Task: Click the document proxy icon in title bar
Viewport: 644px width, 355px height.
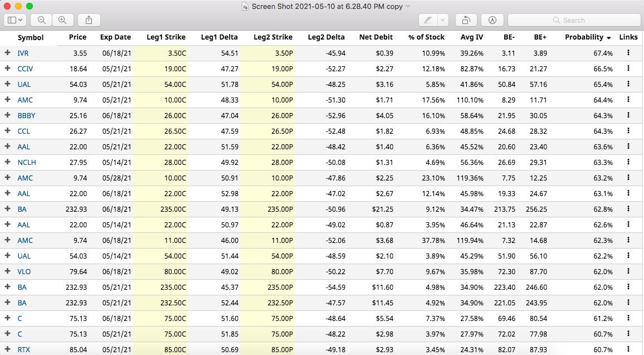Action: pyautogui.click(x=245, y=7)
